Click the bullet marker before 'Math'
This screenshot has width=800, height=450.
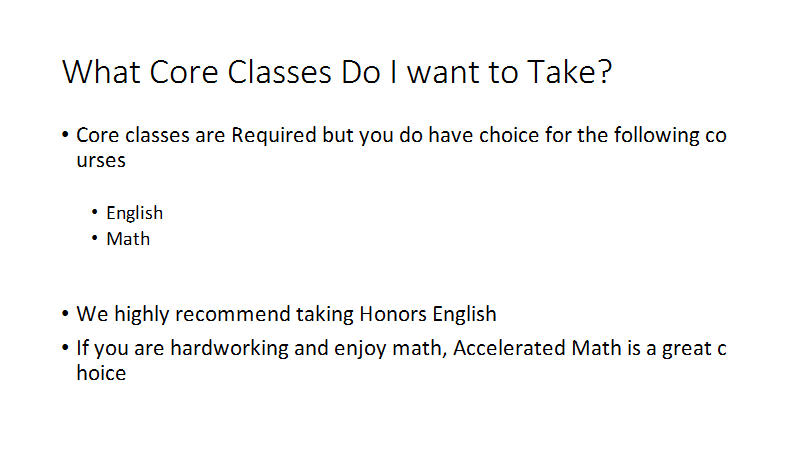tap(94, 238)
